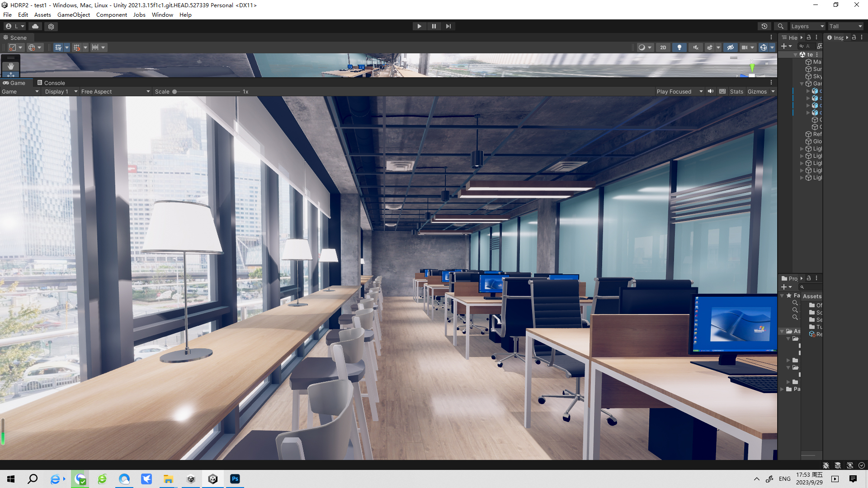
Task: Toggle the Stats overlay button
Action: tap(736, 91)
